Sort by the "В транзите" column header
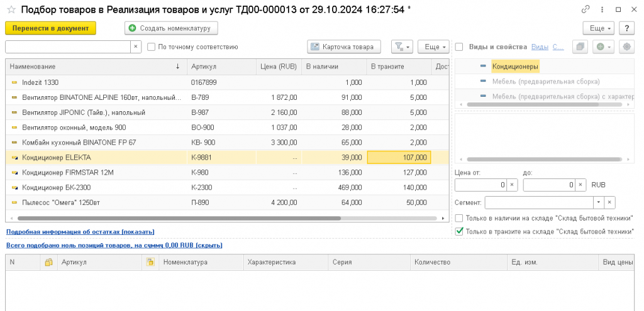The height and width of the screenshot is (311, 644). (x=399, y=67)
